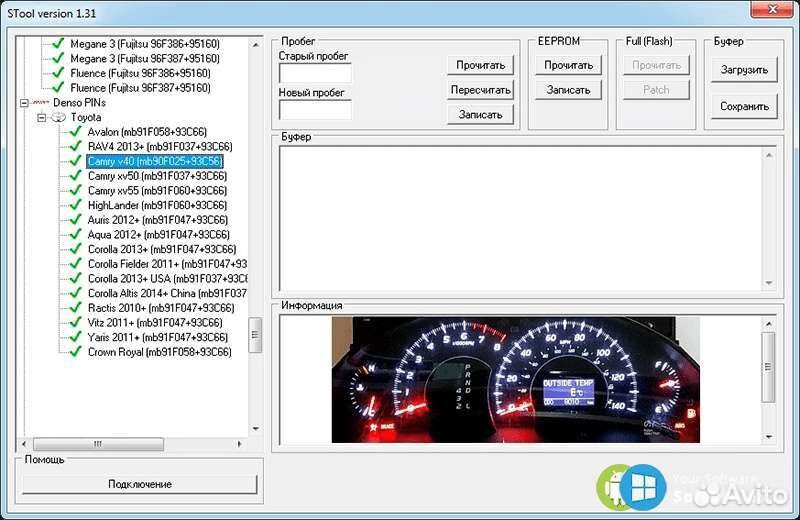Click the check icon for Crown Royal
800x520 pixels.
[76, 352]
